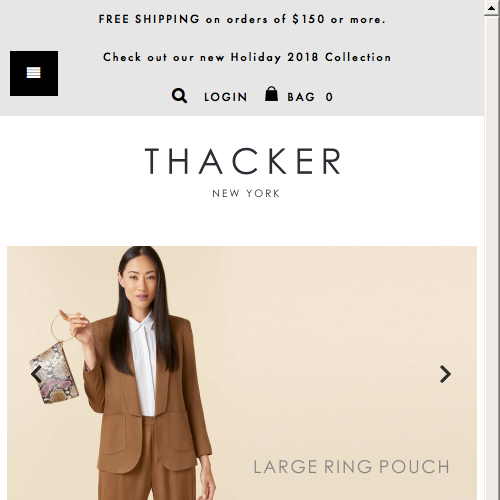The image size is (500, 500).
Task: Open the hamburger navigation menu
Action: pyautogui.click(x=34, y=73)
